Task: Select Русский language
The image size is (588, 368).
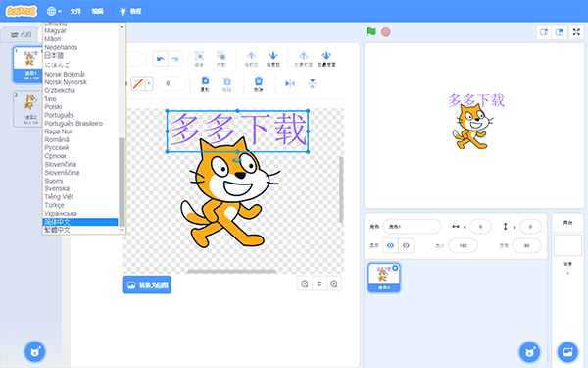Action: click(57, 147)
